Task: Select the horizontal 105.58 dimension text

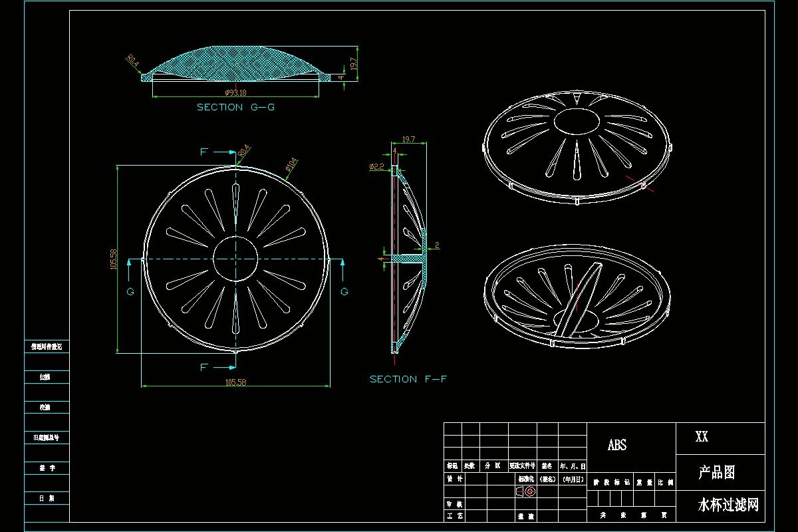Action: [x=235, y=382]
